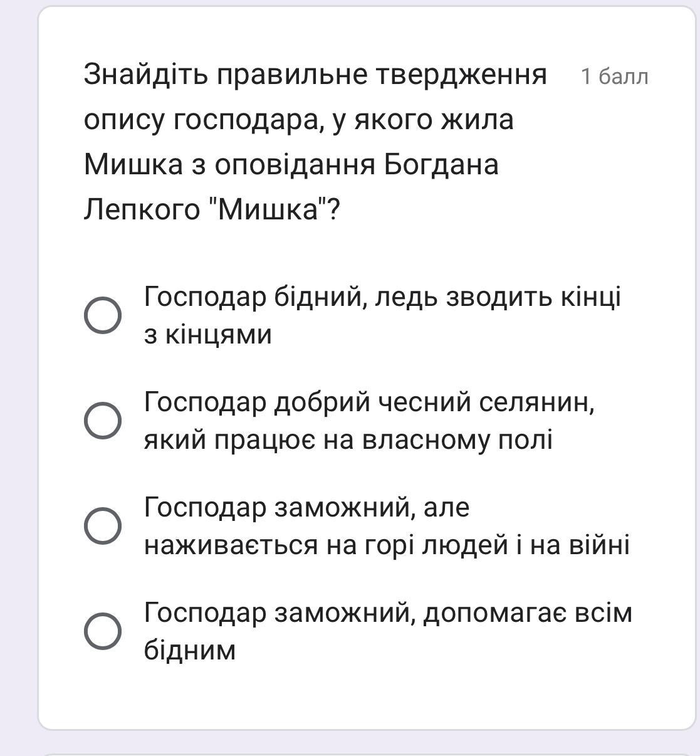This screenshot has width=700, height=756.
Task: Click the question line 'Лепкого "Мишка"?'
Action: pos(212,209)
